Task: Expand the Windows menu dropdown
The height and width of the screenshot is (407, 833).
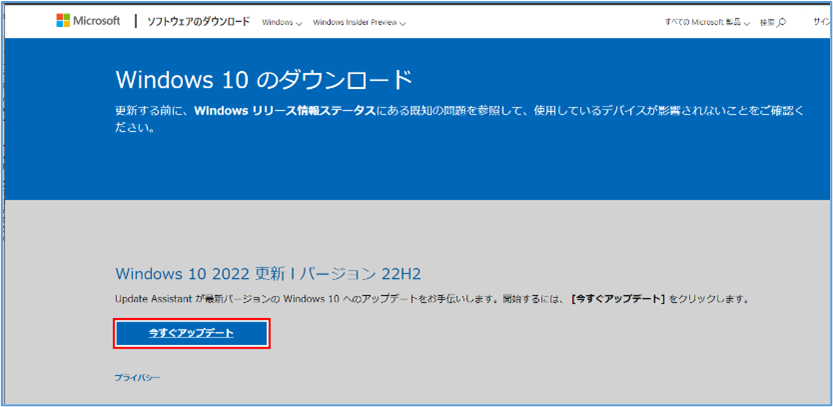Action: 282,23
